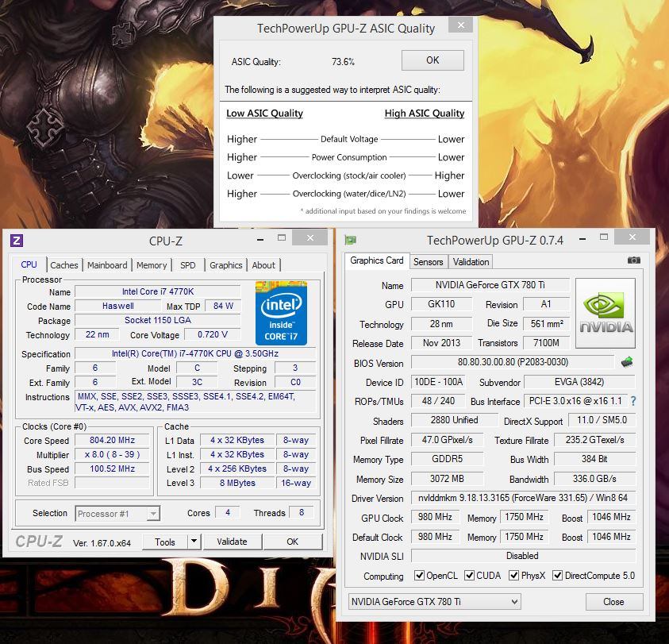Click the Transistors value 7100M
Viewport: 669px width, 644px height.
[x=547, y=343]
